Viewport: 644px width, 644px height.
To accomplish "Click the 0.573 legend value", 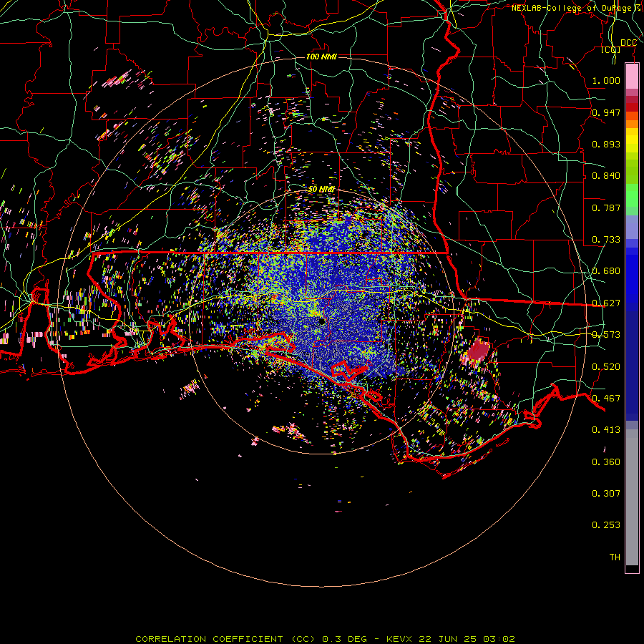I will pyautogui.click(x=606, y=335).
